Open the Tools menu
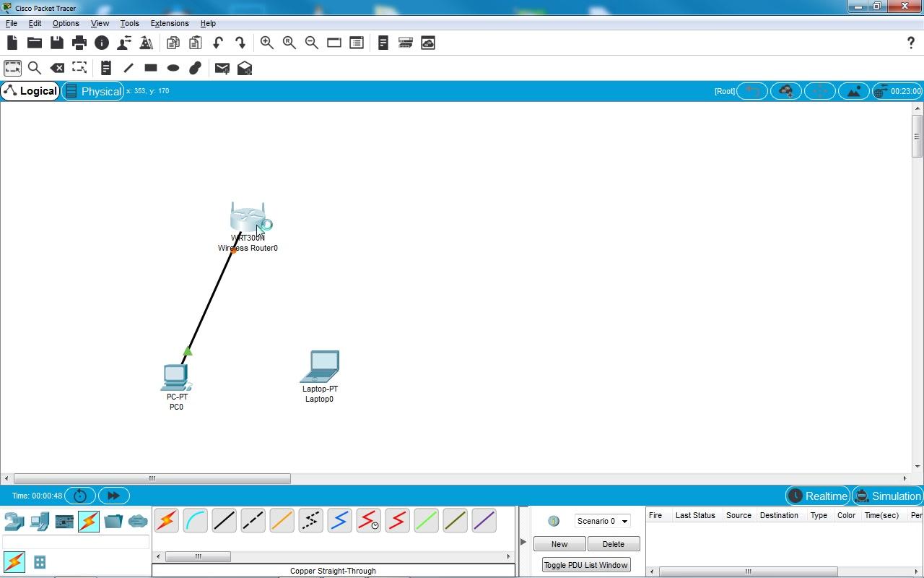 tap(129, 23)
